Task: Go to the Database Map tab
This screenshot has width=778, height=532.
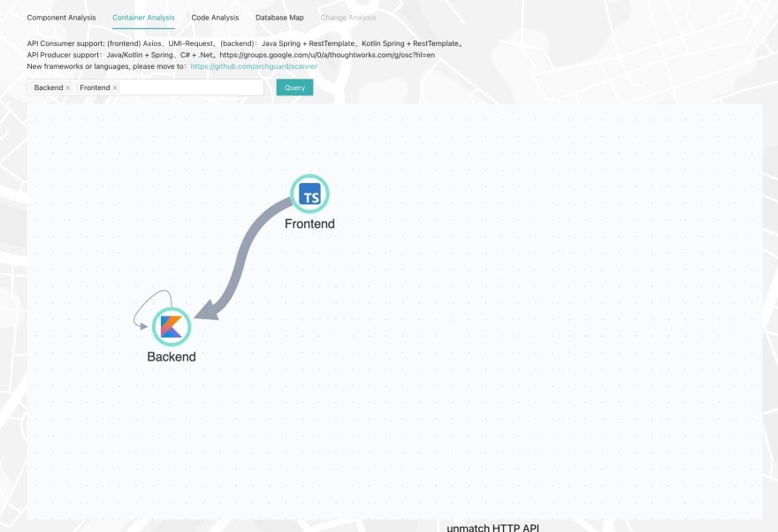Action: (279, 18)
